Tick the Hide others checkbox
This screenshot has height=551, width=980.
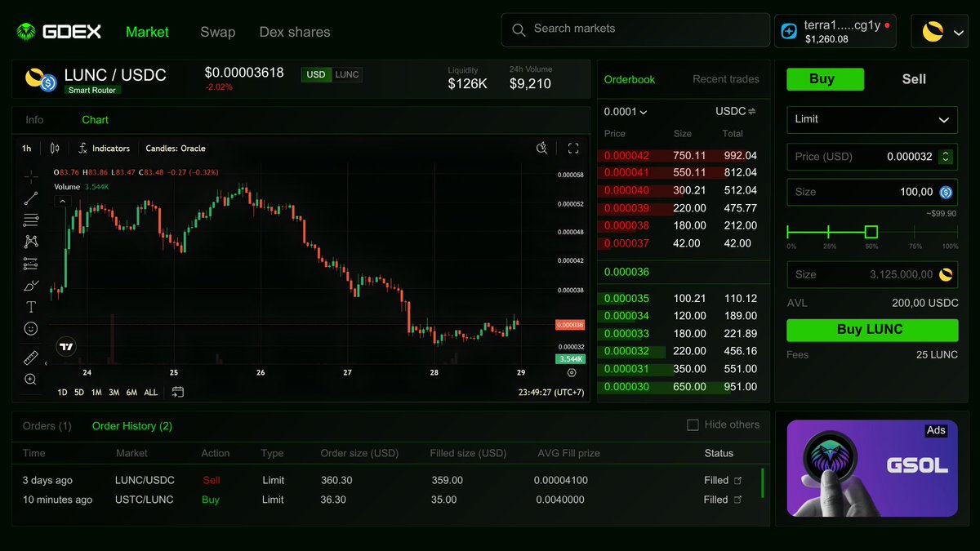[x=693, y=424]
